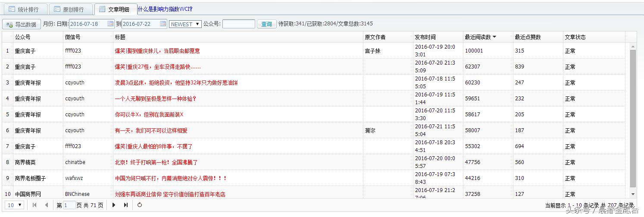Click the scrollbar up arrow
Viewport: 644px width, 217px height.
pyautogui.click(x=633, y=46)
